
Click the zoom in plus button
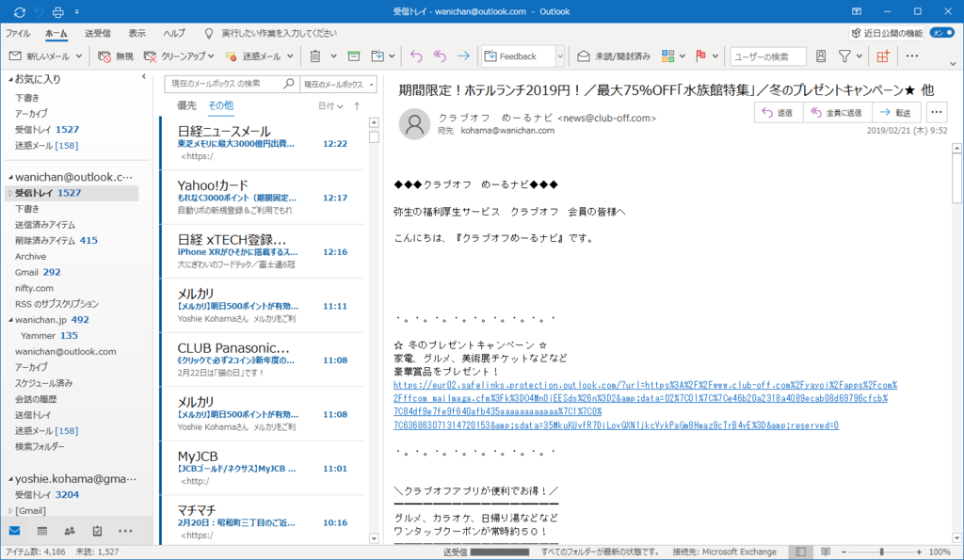(x=919, y=552)
